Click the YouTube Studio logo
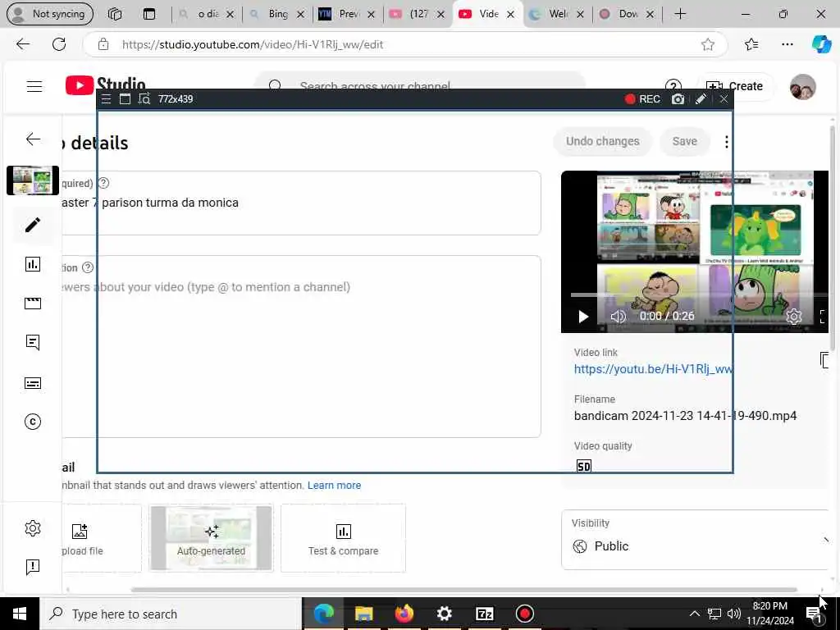This screenshot has height=630, width=840. 106,84
